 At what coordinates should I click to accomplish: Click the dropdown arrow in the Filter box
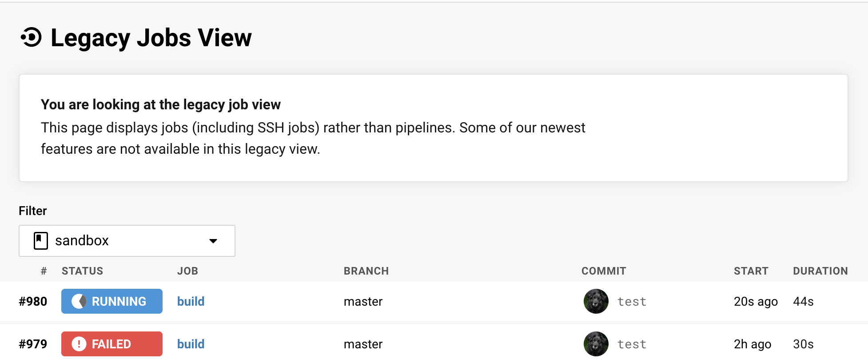click(x=213, y=241)
